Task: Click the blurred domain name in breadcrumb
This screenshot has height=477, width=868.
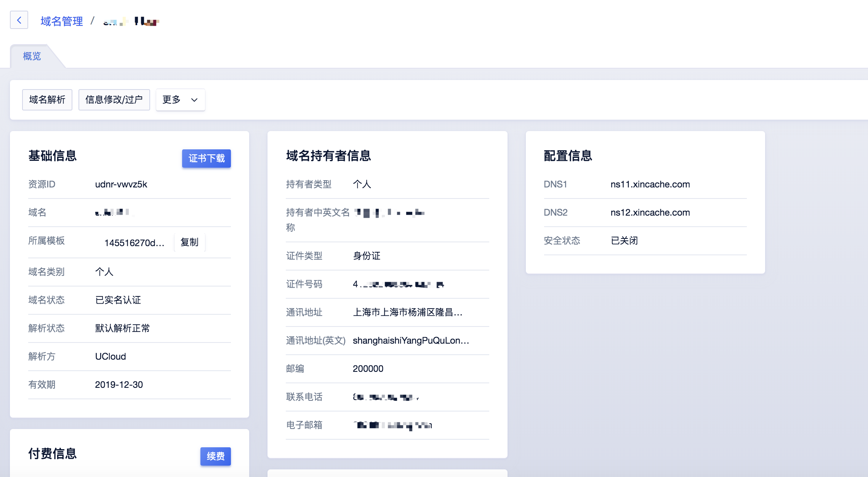Action: (x=131, y=21)
